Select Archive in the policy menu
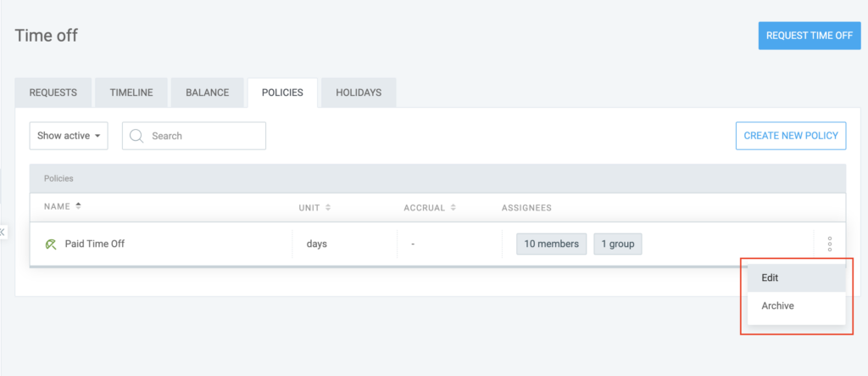This screenshot has width=868, height=376. (777, 306)
